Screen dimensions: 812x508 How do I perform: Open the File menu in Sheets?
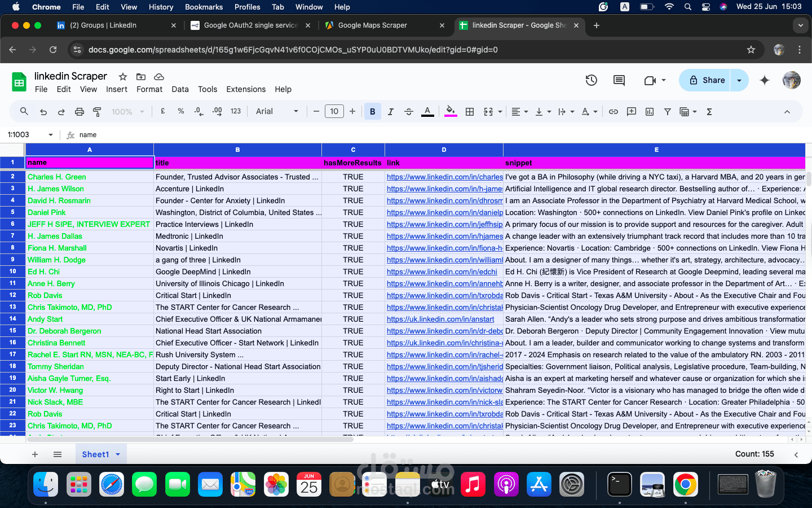coord(41,89)
